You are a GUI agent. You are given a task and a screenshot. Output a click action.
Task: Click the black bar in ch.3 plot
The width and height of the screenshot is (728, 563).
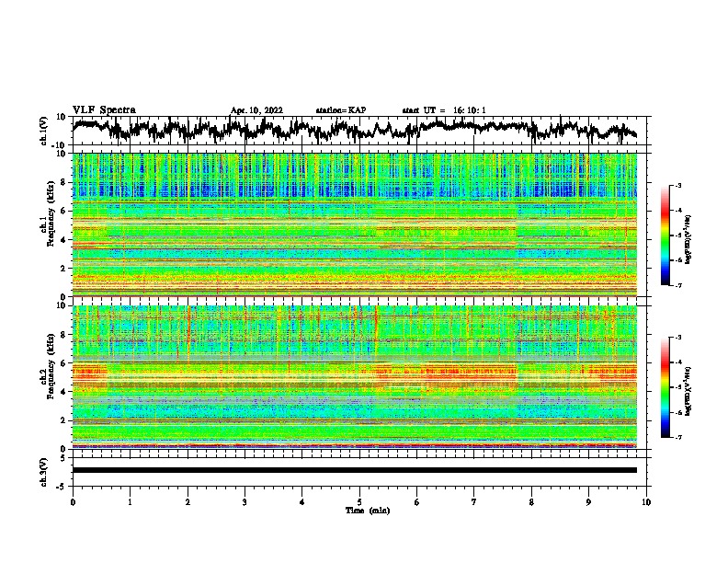(354, 470)
